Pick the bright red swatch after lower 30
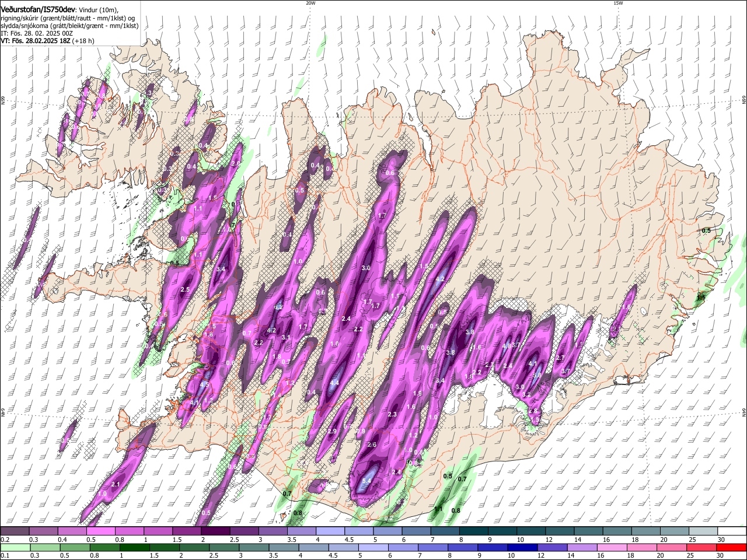The width and height of the screenshot is (747, 560). click(x=732, y=548)
